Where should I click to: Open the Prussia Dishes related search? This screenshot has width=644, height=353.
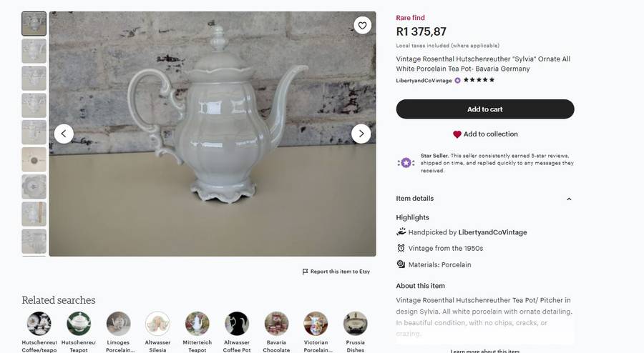click(355, 324)
